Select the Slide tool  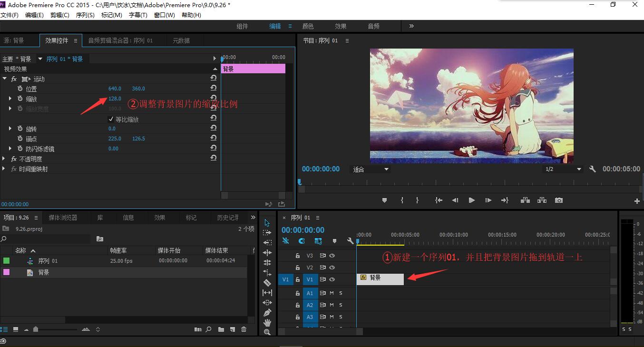(x=267, y=303)
